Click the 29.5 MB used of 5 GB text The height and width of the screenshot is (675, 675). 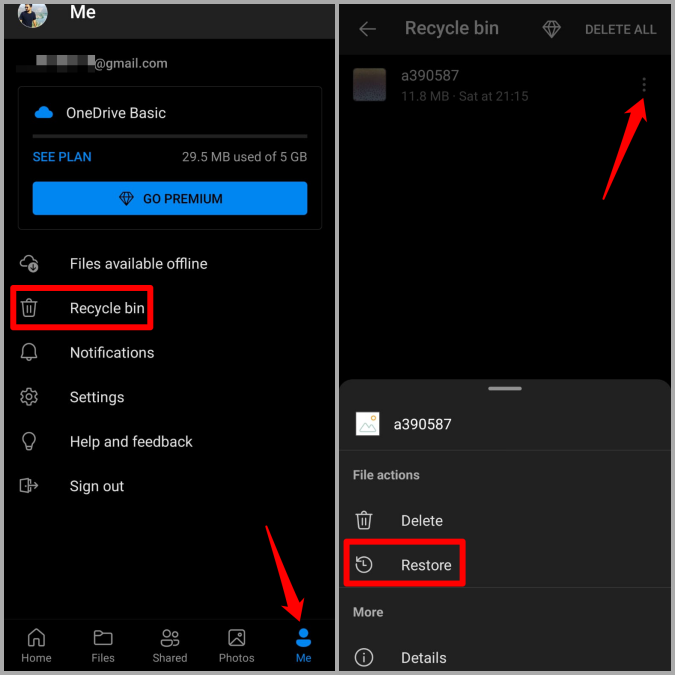pyautogui.click(x=245, y=157)
